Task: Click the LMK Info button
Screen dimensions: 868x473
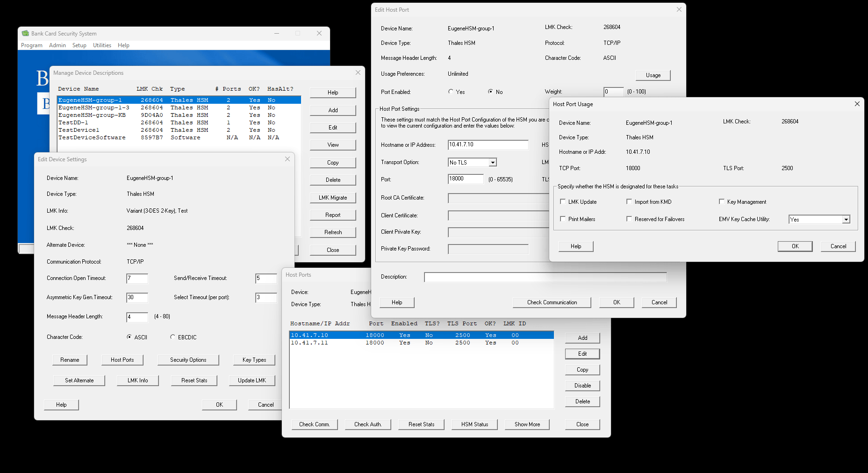Action: click(x=138, y=380)
